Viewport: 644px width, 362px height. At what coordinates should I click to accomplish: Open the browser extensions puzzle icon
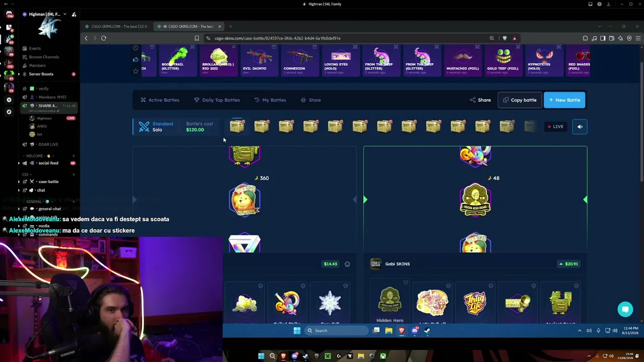tap(585, 38)
